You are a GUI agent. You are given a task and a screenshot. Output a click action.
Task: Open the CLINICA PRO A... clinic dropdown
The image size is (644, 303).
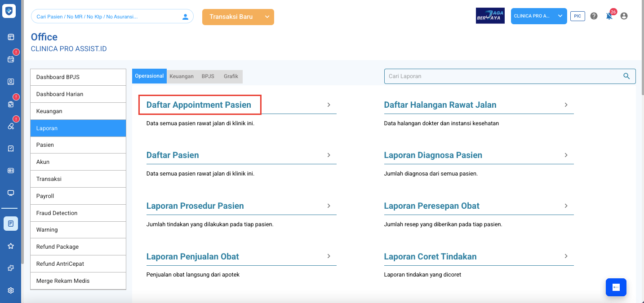click(538, 16)
